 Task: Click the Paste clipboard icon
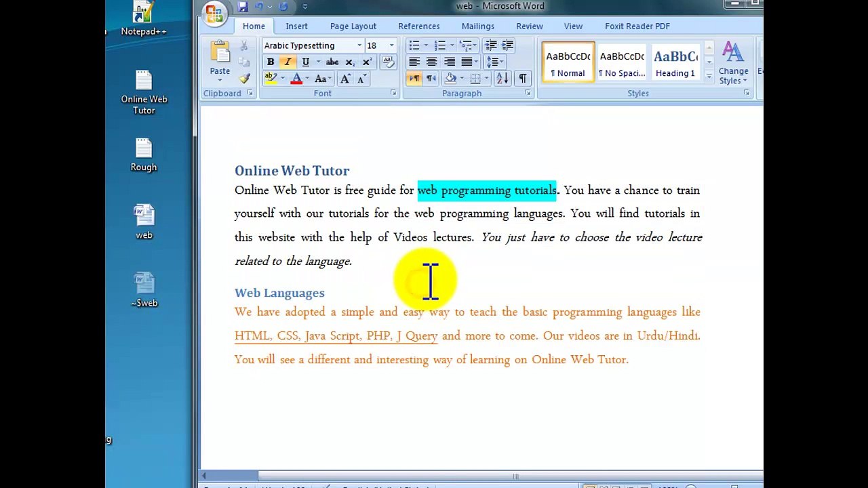[220, 52]
